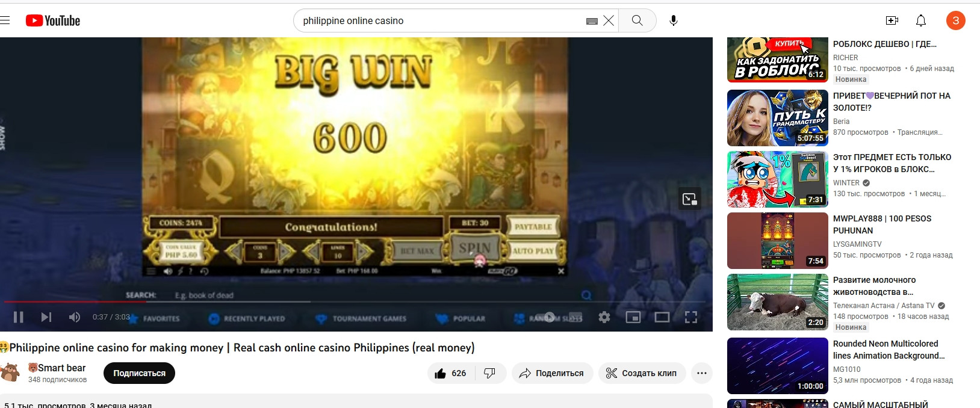This screenshot has height=408, width=980.
Task: Open player settings gear
Action: tap(604, 317)
